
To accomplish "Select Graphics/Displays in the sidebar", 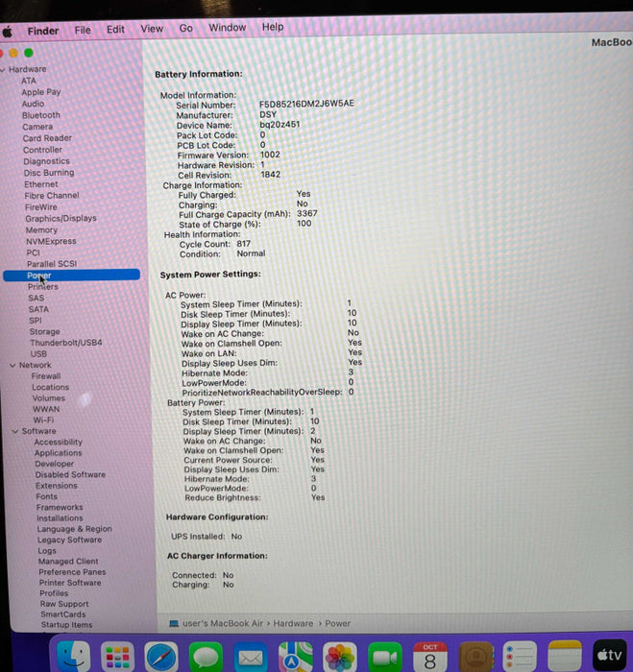I will [61, 219].
